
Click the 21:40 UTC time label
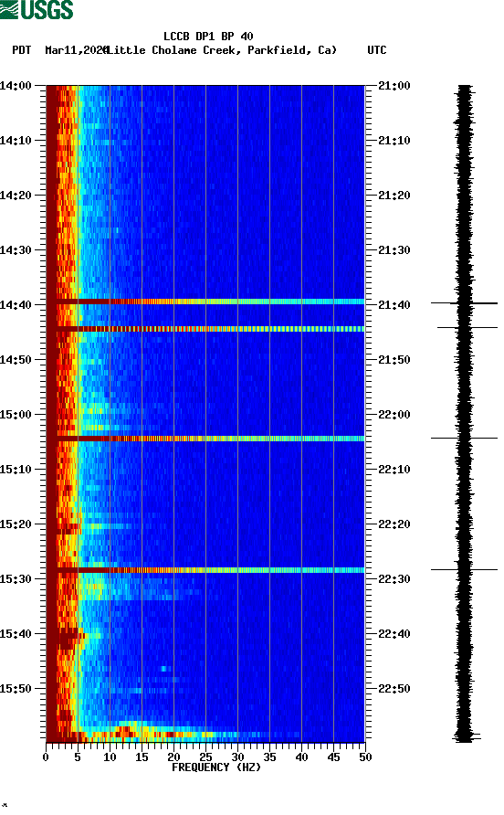click(x=394, y=304)
